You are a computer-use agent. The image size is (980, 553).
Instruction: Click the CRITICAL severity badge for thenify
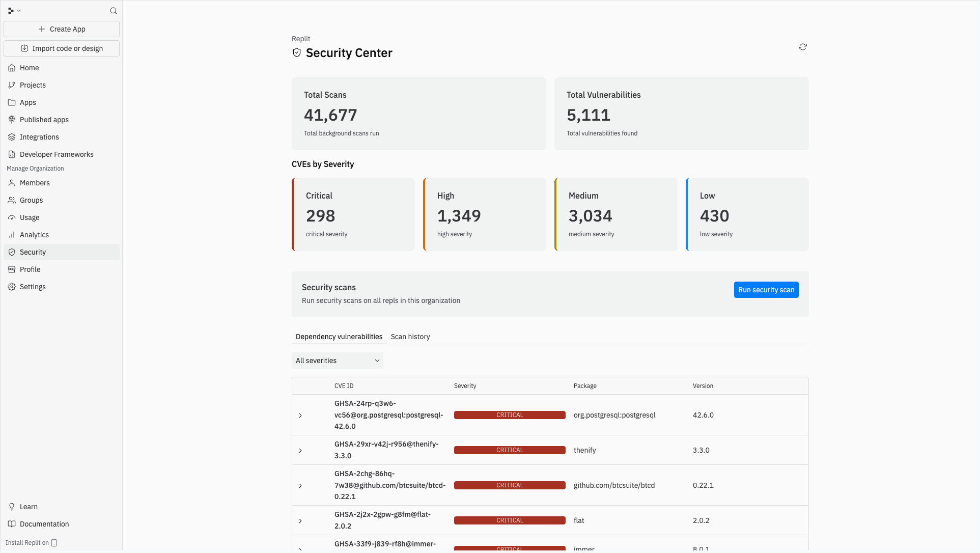point(509,450)
